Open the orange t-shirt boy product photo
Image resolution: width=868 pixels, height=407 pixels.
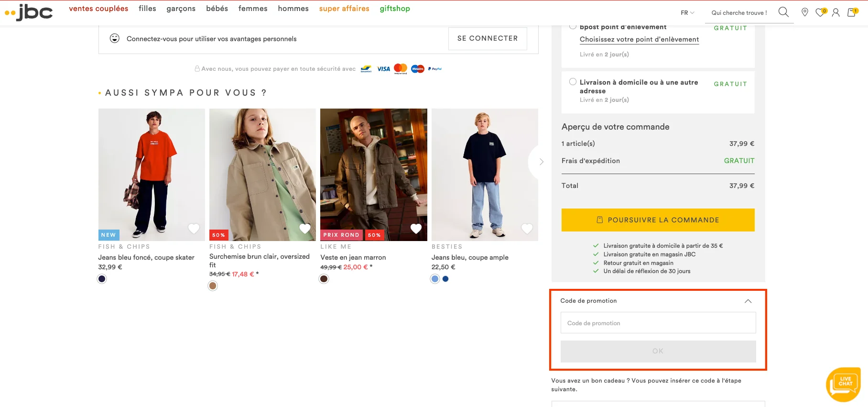152,175
